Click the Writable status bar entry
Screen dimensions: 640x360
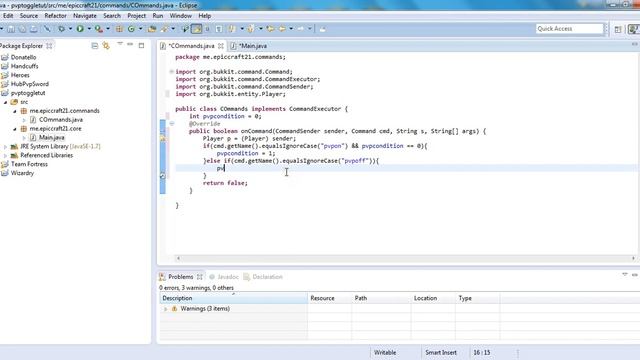point(385,352)
